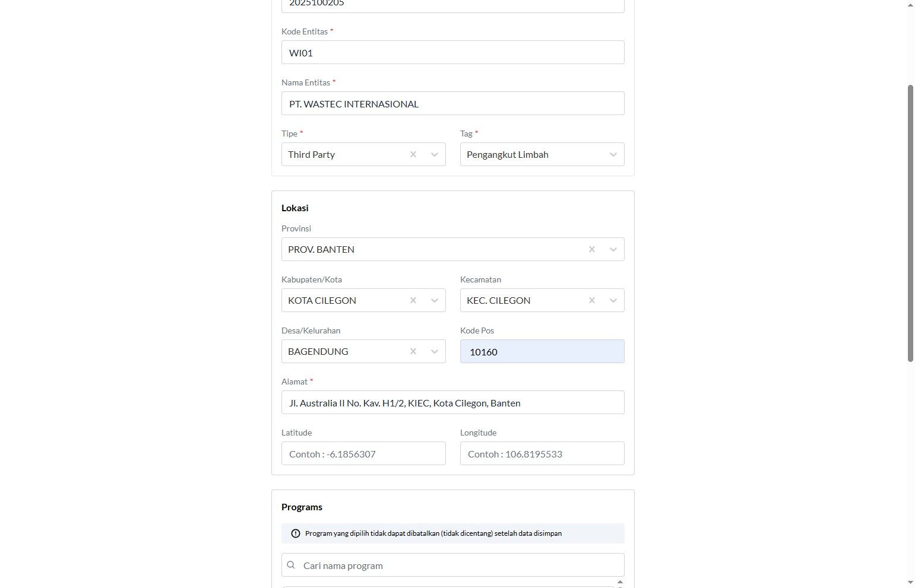Viewport: 915px width, 588px height.
Task: Click the info icon in Programs notice
Action: pyautogui.click(x=296, y=533)
